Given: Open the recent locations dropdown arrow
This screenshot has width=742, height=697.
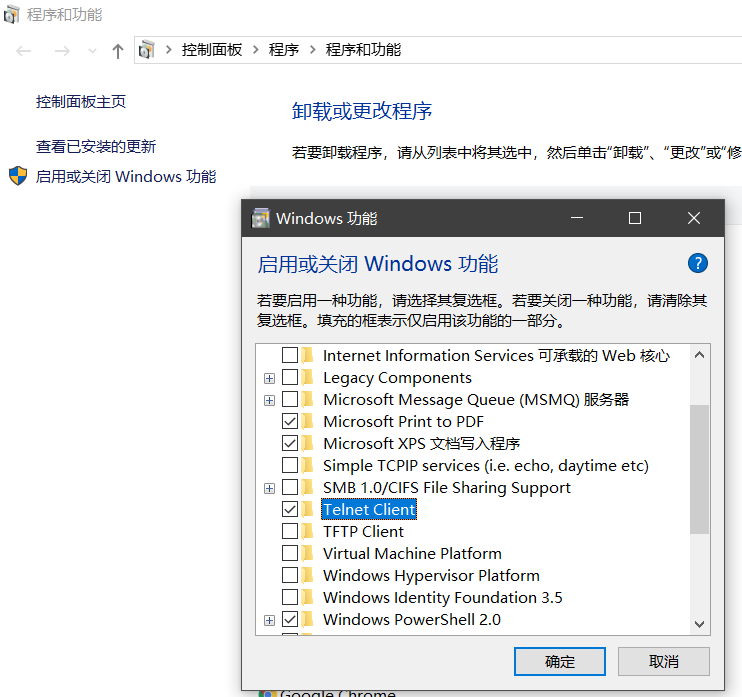Looking at the screenshot, I should click(x=93, y=50).
